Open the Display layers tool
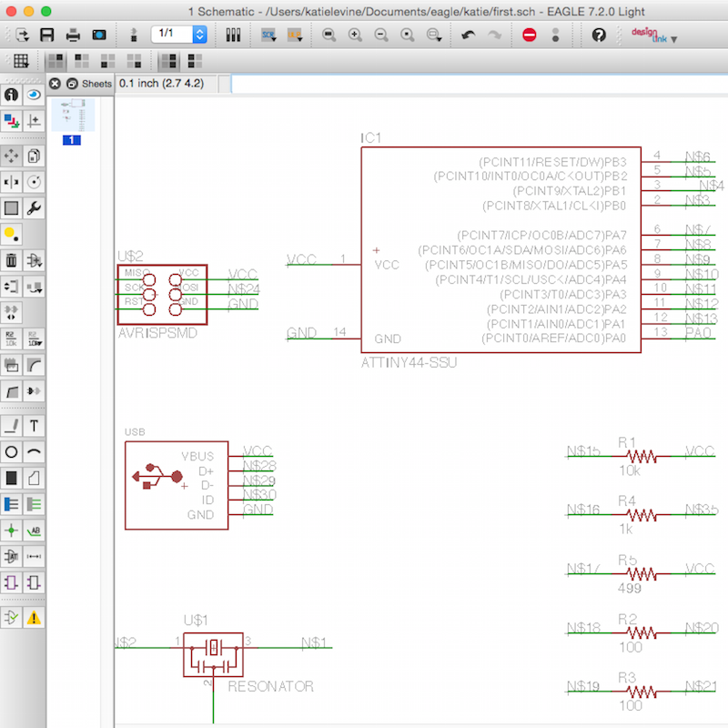Viewport: 728px width, 728px height. (11, 121)
